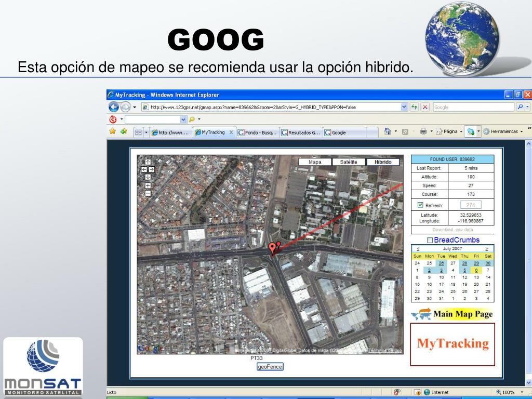Zoom out the map with minus button
Image resolution: width=532 pixels, height=399 pixels.
[148, 193]
